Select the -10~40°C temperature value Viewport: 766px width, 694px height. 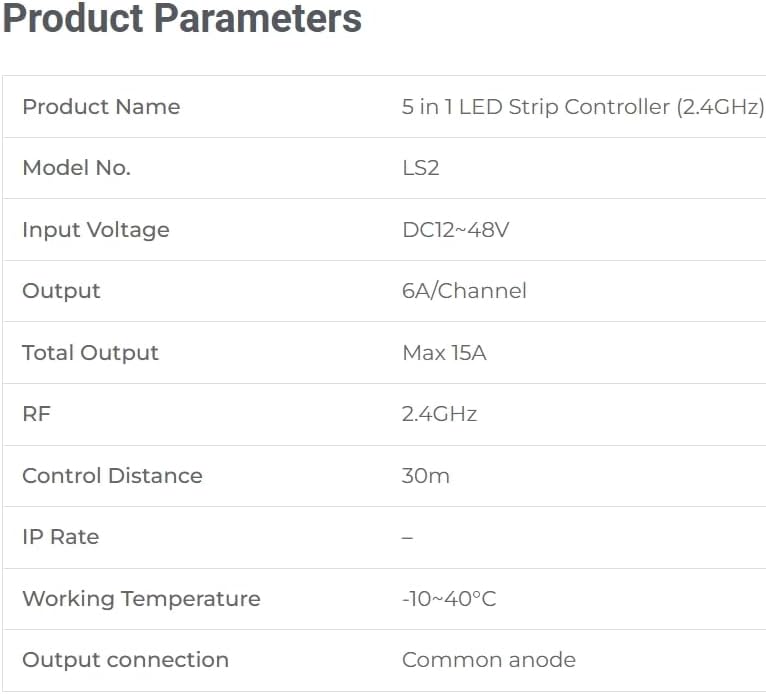tap(449, 599)
